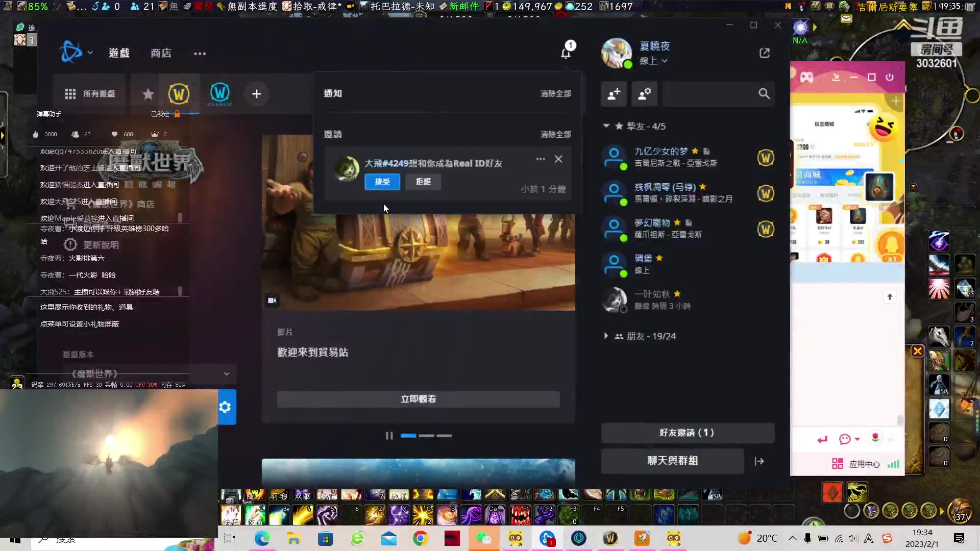This screenshot has width=980, height=551.
Task: Click the scroll-to-top arrow in the pink window
Action: tap(890, 297)
